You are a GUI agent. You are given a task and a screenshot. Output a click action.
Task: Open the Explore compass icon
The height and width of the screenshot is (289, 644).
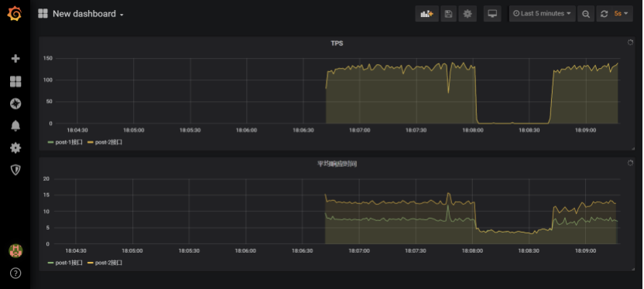click(15, 104)
